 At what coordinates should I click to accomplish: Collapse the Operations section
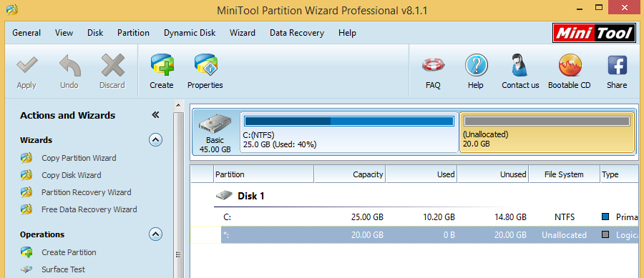155,234
